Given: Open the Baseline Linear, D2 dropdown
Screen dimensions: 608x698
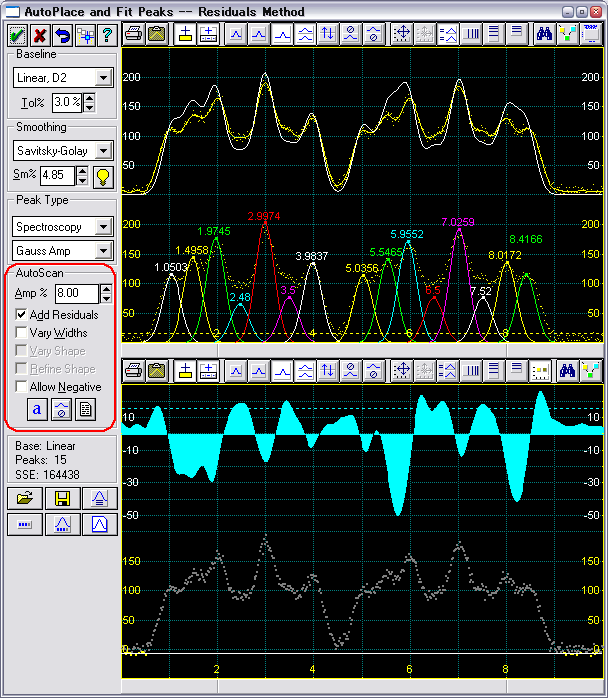Looking at the screenshot, I should pos(104,78).
